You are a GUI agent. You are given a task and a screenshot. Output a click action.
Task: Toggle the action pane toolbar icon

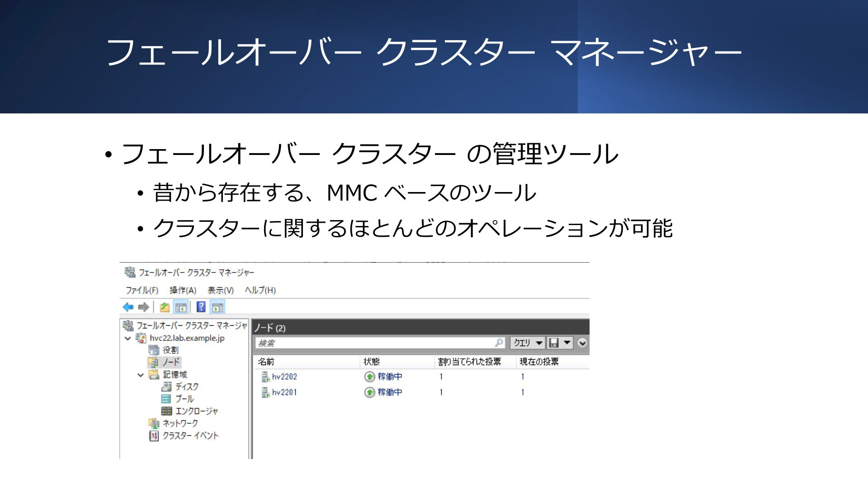pyautogui.click(x=218, y=307)
